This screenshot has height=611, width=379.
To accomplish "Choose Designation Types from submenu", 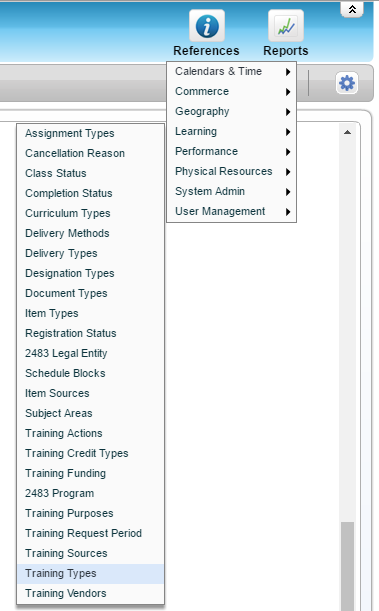I will (x=90, y=274).
